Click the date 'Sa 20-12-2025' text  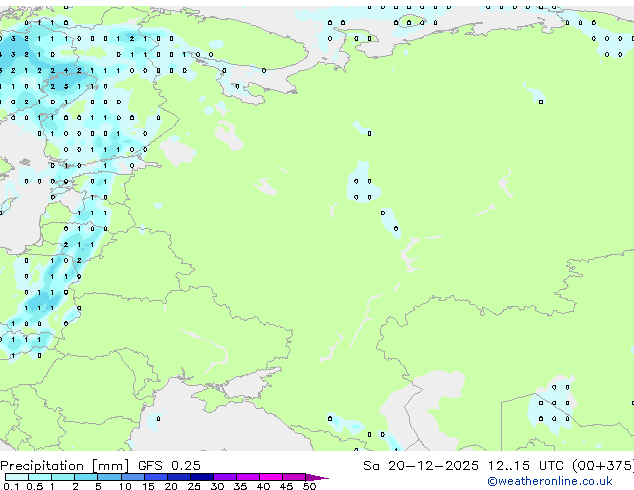(x=421, y=466)
